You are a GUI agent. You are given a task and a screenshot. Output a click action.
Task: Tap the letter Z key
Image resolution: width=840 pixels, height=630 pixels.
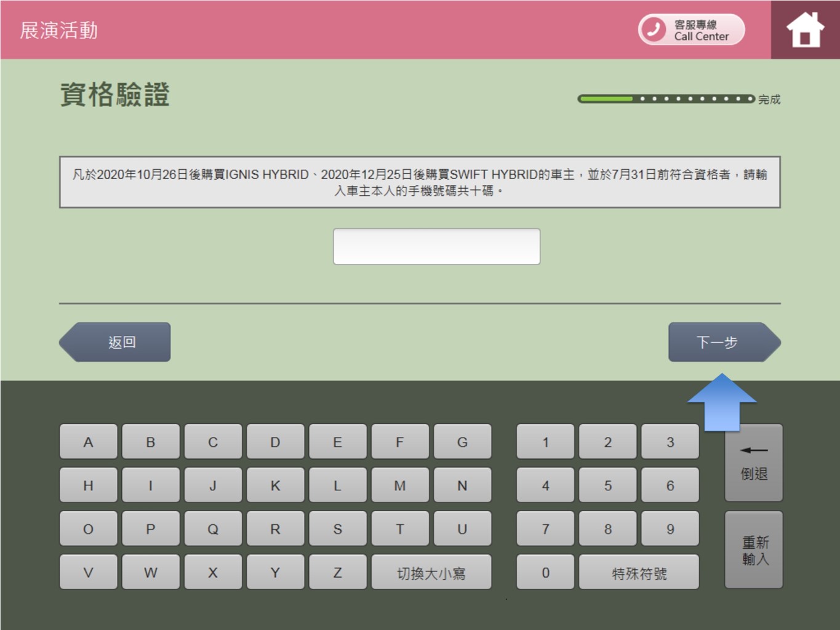pyautogui.click(x=337, y=573)
